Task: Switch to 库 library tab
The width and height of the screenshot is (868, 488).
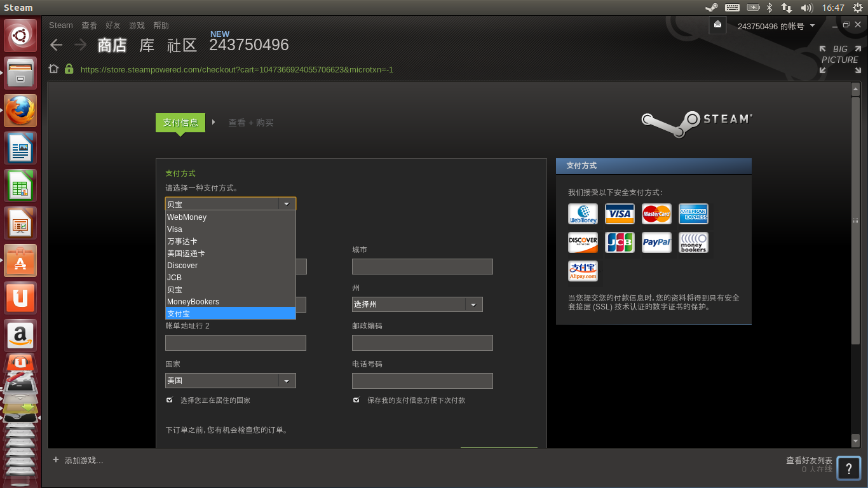Action: [147, 45]
